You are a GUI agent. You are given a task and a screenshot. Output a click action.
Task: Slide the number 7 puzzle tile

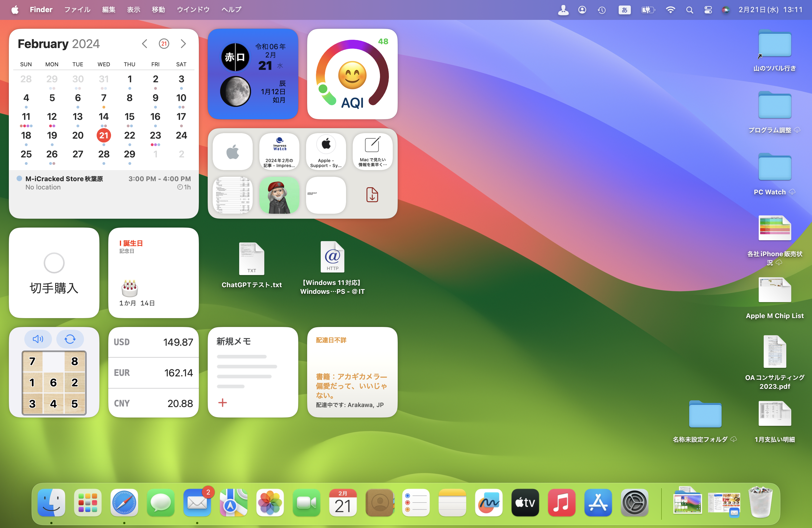(32, 361)
